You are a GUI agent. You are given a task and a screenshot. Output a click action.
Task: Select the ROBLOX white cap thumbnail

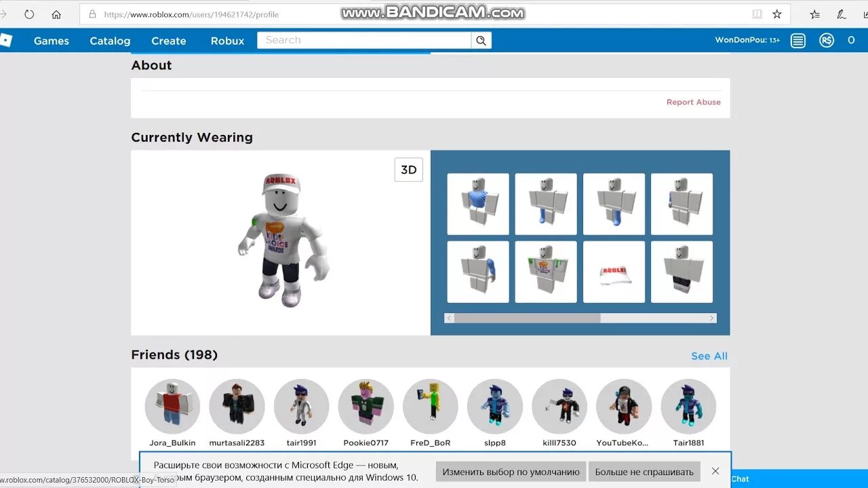[x=614, y=272]
